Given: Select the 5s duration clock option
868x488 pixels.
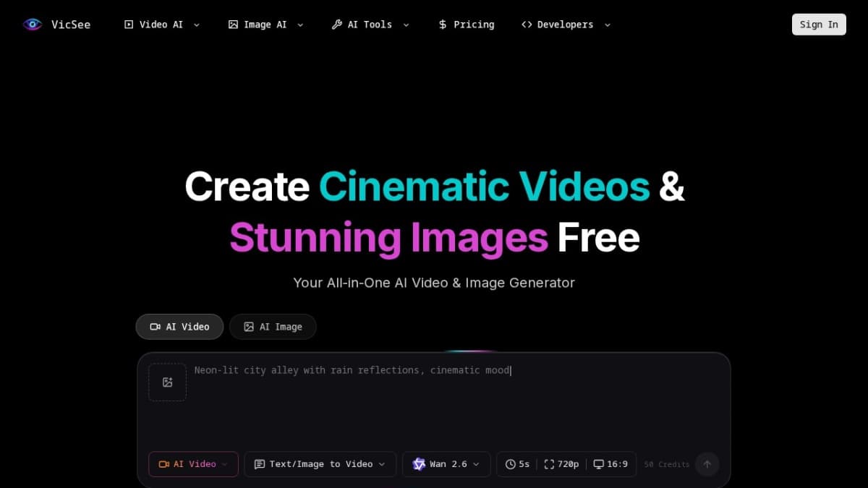Looking at the screenshot, I should click(518, 464).
